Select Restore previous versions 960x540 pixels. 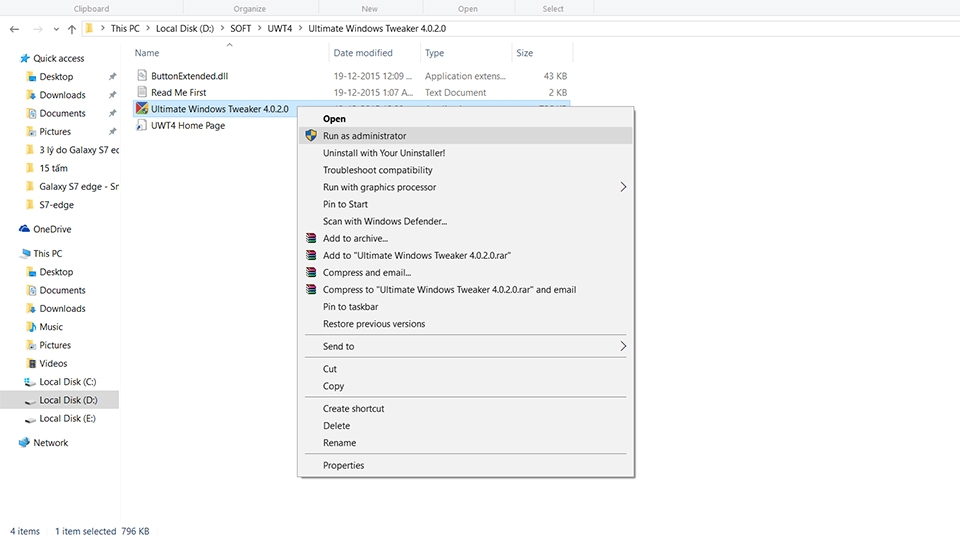point(465,324)
